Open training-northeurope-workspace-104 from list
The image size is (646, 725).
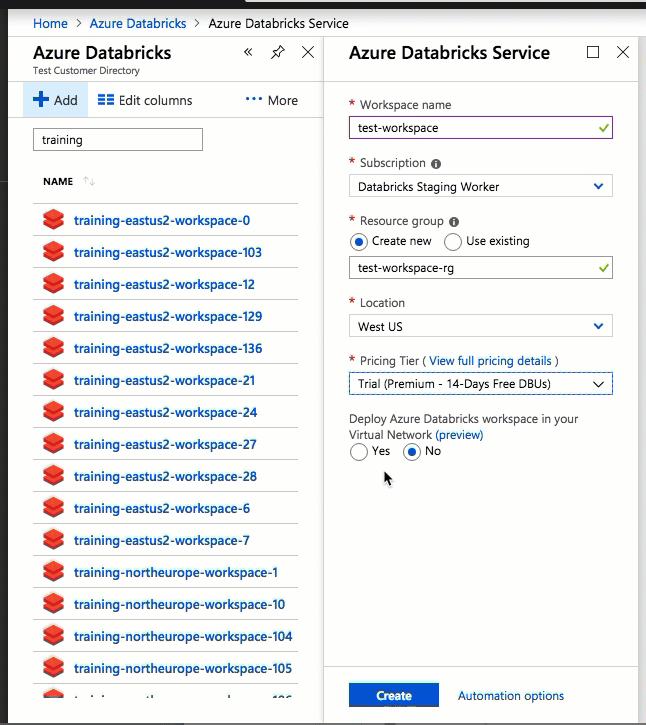(183, 636)
